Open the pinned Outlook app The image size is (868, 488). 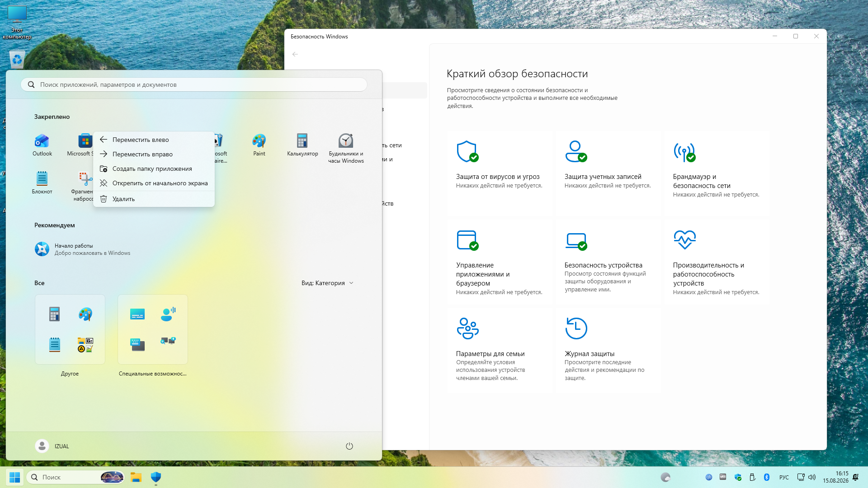[x=42, y=145]
